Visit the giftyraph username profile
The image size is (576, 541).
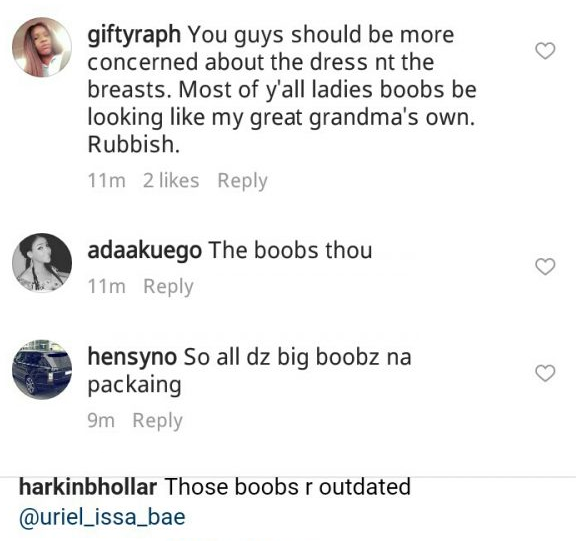tap(134, 35)
